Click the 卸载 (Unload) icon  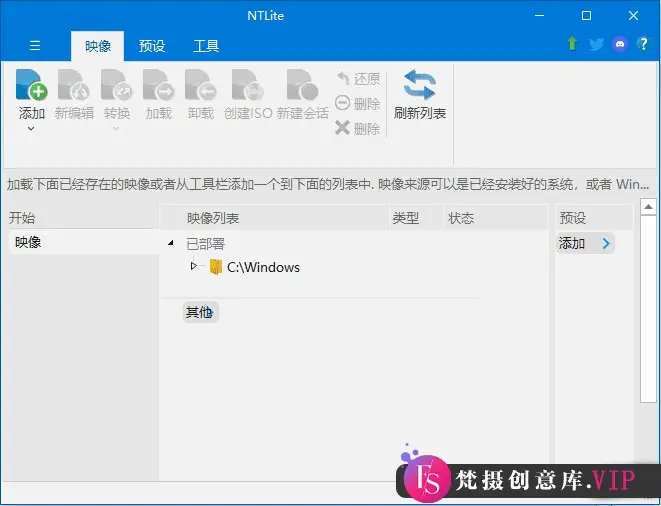pyautogui.click(x=201, y=85)
